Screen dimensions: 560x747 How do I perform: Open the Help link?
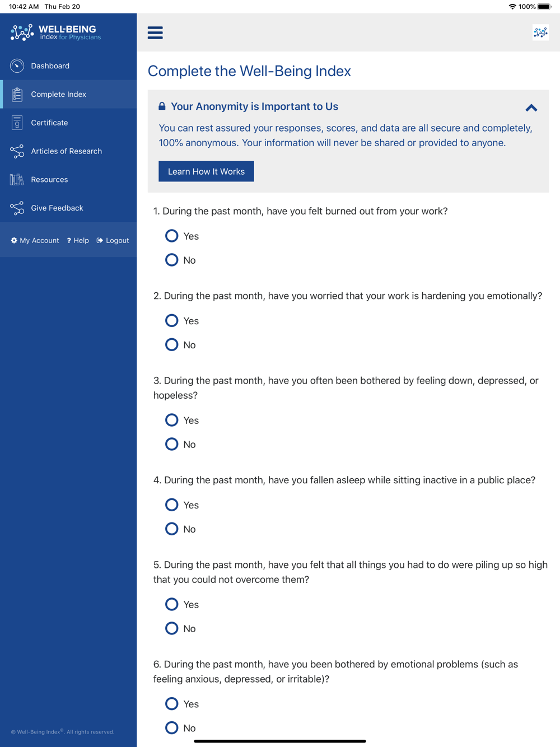pos(78,240)
